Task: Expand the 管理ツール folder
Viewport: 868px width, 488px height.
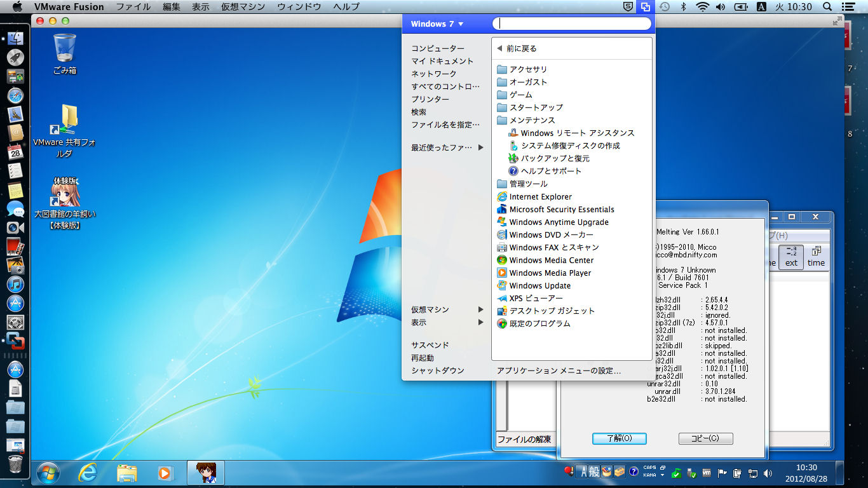Action: click(522, 184)
